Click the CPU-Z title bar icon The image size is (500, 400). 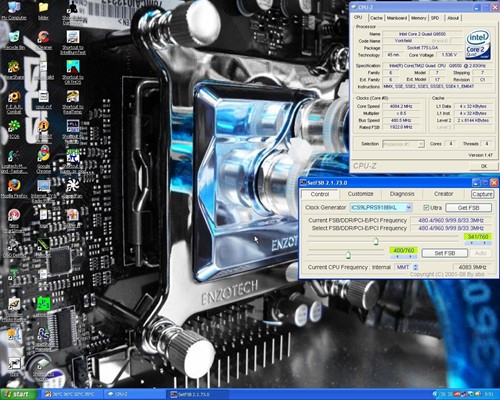click(x=354, y=7)
